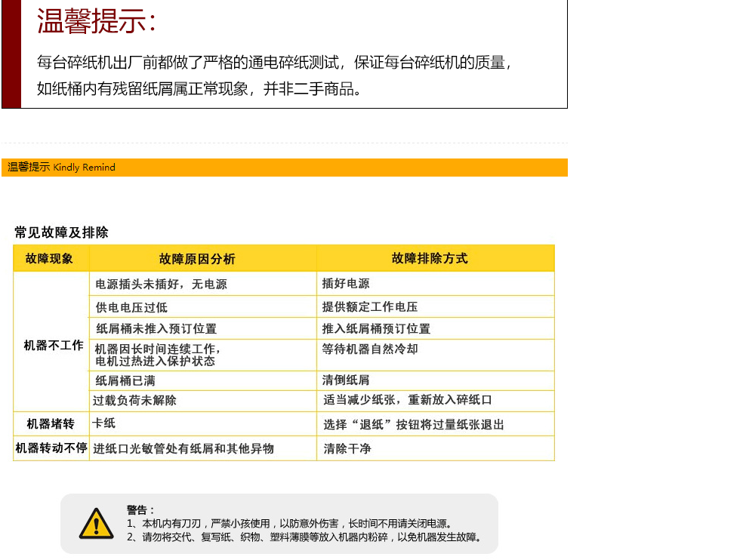The image size is (743, 560).
Task: Click the dark red vertical bar
Action: click(x=11, y=53)
